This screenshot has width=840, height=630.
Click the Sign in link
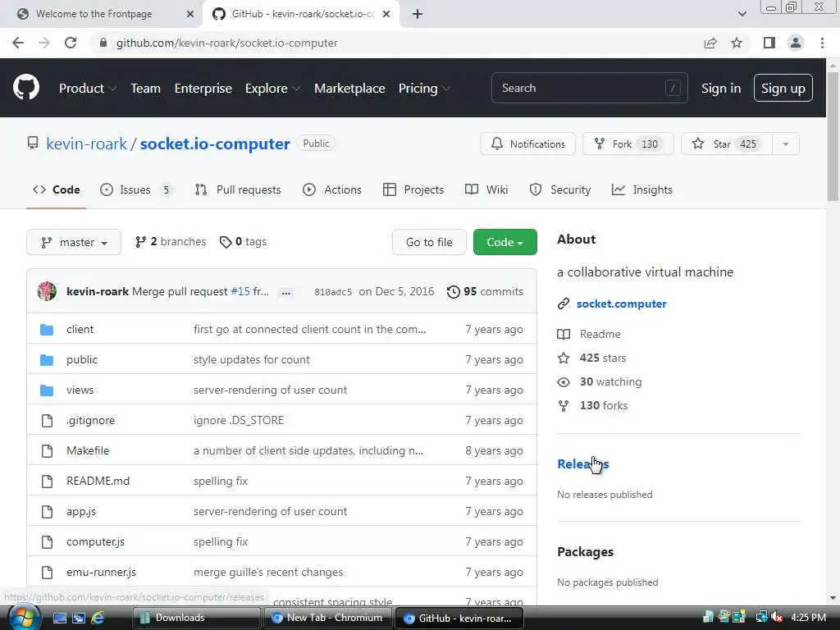point(721,89)
